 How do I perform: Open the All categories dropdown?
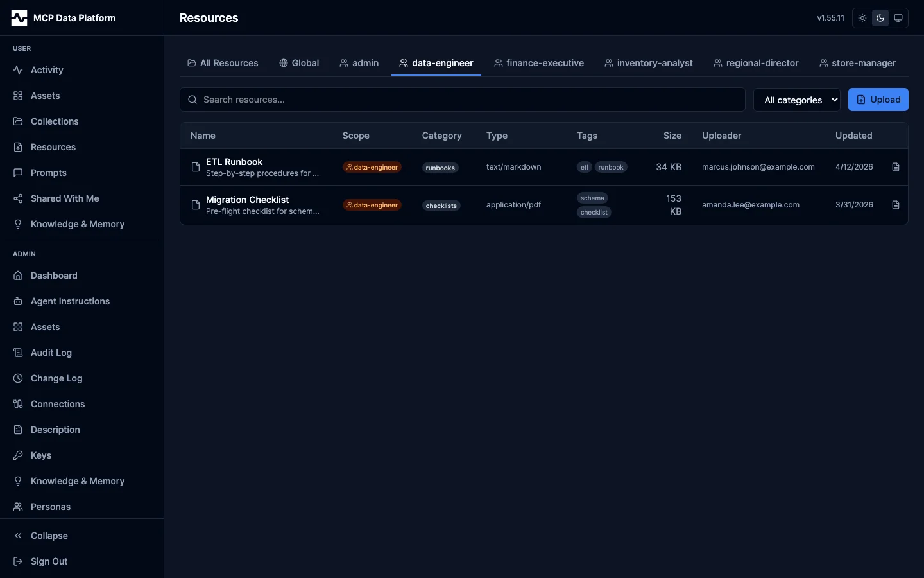coord(797,100)
